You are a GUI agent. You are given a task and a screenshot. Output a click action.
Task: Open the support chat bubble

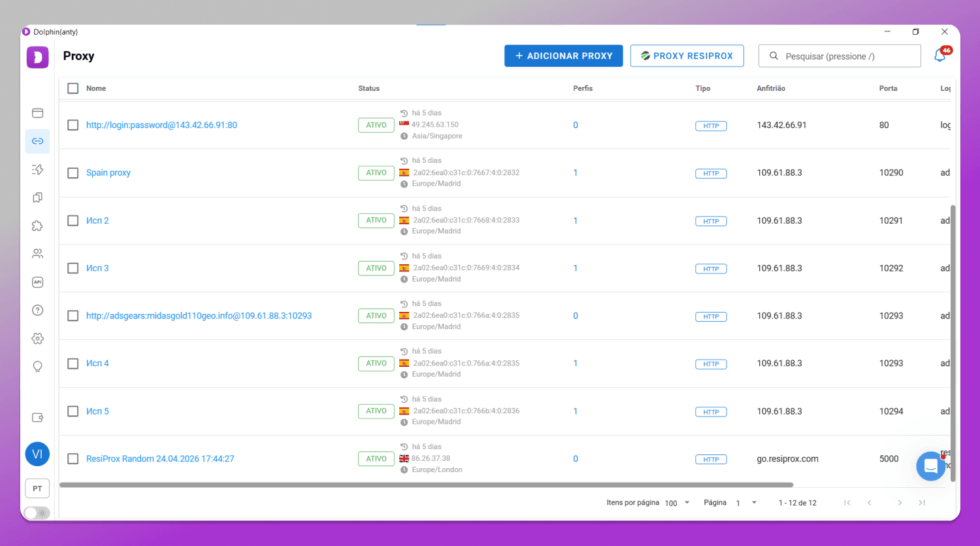point(930,466)
